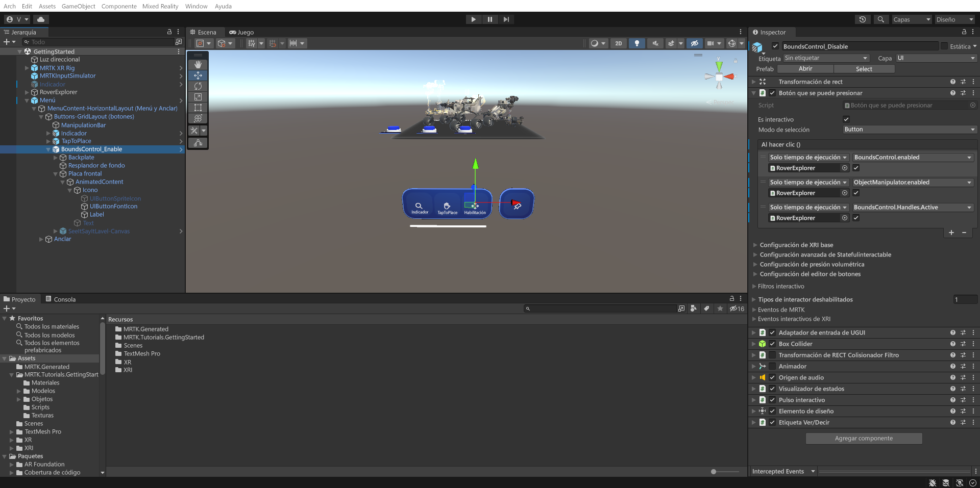This screenshot has width=980, height=488.
Task: Toggle scene lighting with the bulb icon
Action: pos(636,43)
